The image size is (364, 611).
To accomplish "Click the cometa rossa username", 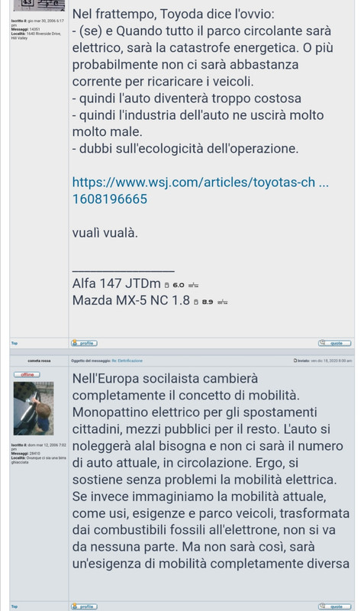I will [39, 360].
